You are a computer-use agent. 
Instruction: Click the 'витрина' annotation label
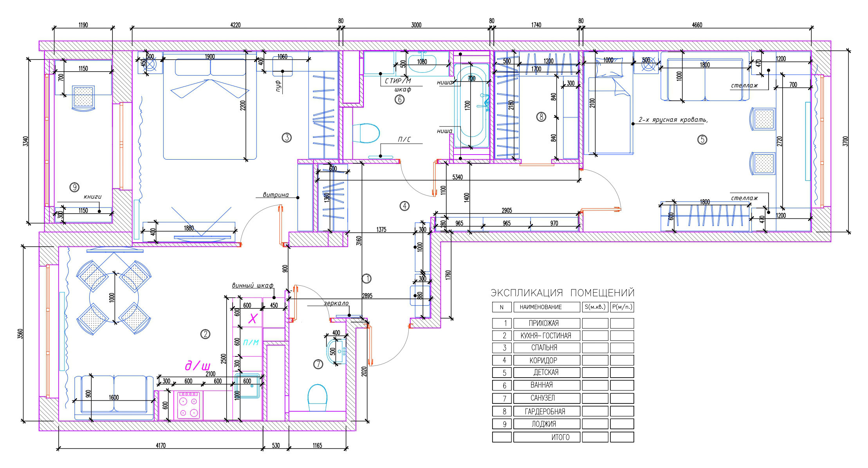click(276, 195)
